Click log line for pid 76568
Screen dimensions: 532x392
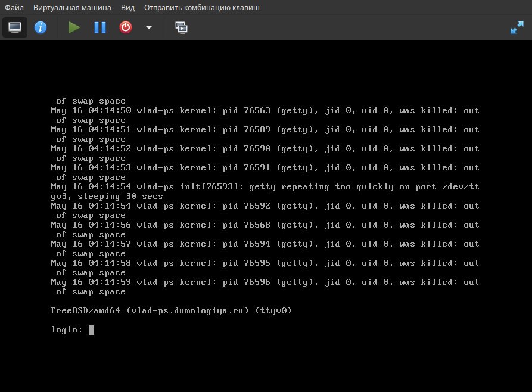point(265,225)
